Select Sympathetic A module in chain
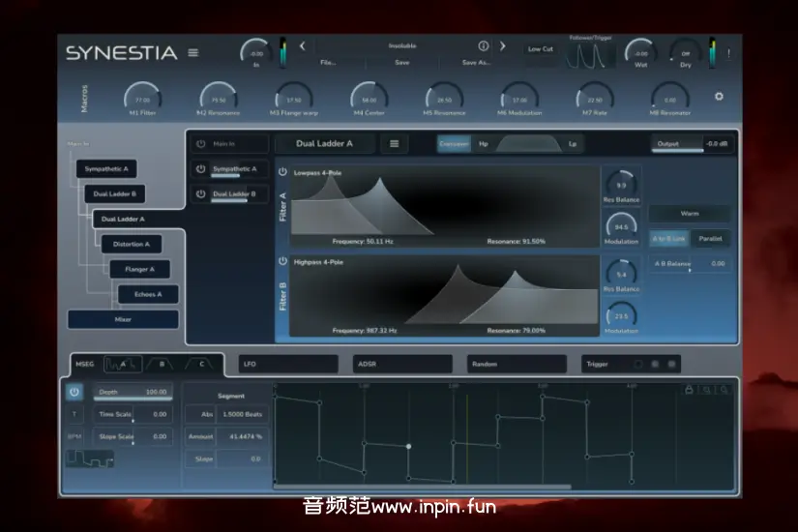The image size is (798, 532). 106,169
